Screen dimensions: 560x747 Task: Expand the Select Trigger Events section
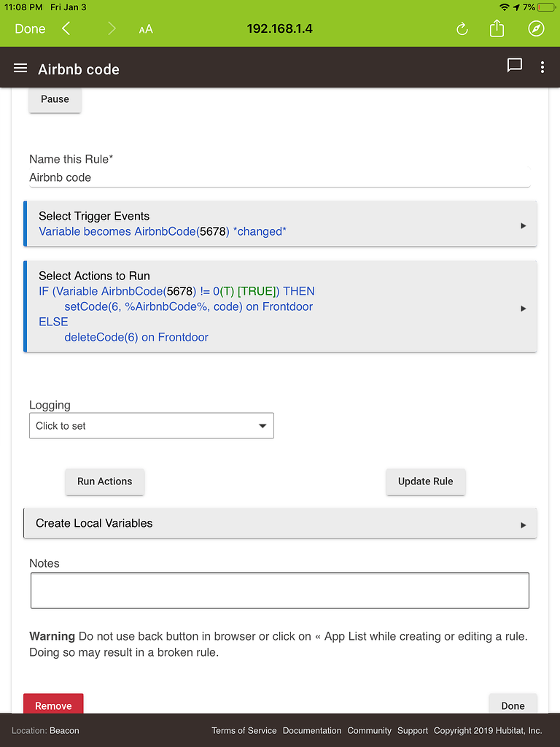point(281,224)
